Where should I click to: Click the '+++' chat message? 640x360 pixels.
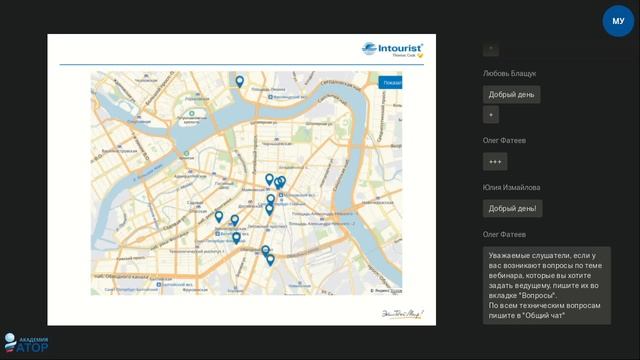495,162
